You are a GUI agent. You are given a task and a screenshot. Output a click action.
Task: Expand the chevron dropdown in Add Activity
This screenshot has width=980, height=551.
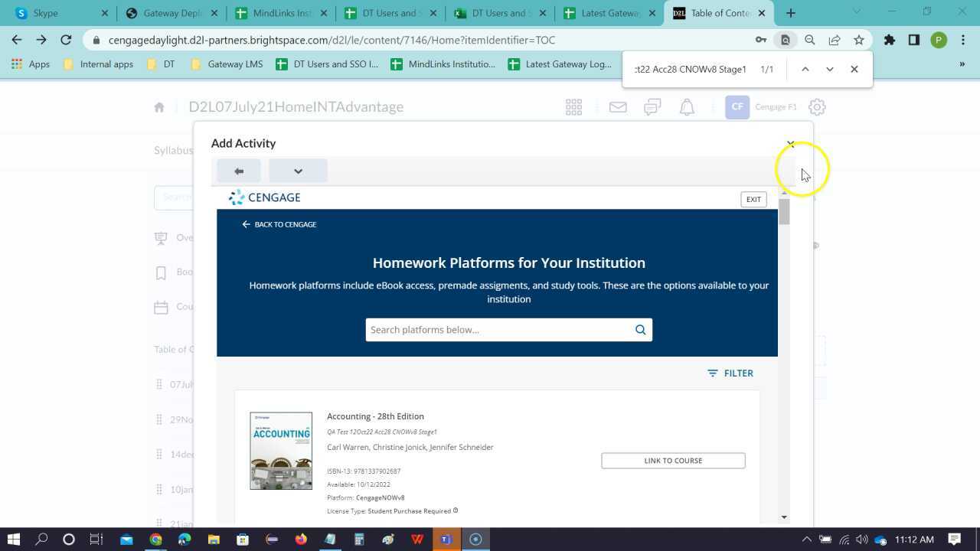(298, 171)
